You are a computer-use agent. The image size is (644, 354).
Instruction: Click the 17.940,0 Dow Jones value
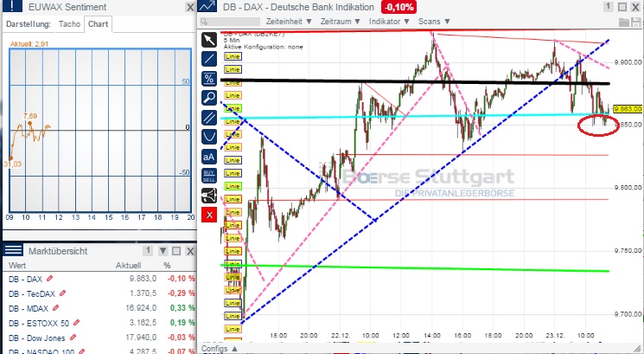(141, 338)
